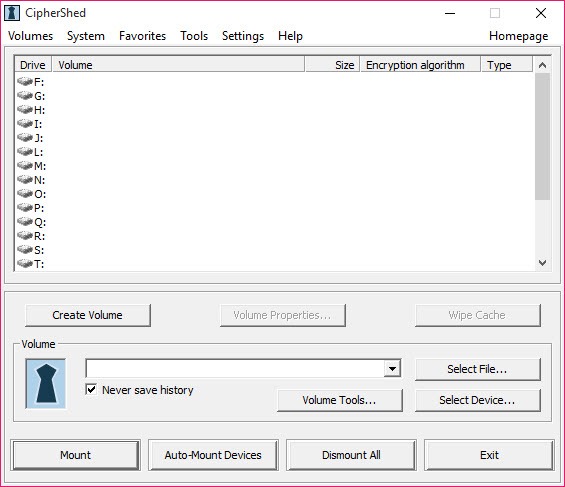Select the R: drive slot icon
565x487 pixels.
(25, 236)
